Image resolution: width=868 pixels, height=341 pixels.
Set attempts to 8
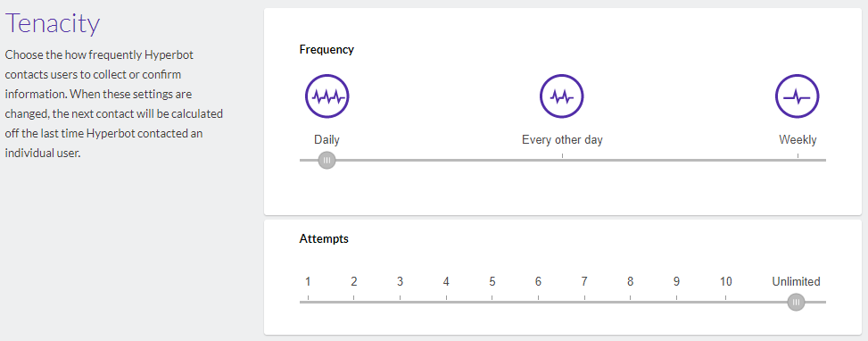630,281
